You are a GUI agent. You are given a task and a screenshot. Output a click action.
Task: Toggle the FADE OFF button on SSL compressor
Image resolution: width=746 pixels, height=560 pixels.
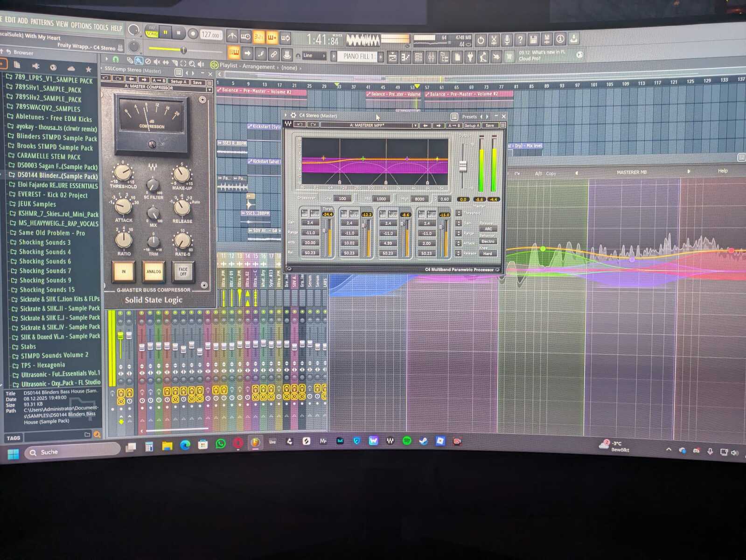[x=183, y=271]
